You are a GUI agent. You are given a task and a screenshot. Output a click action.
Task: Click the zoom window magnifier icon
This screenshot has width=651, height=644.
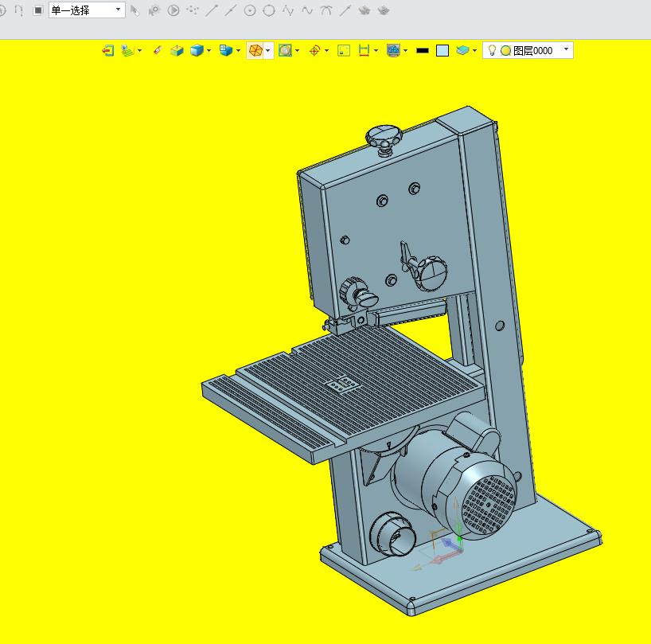pyautogui.click(x=285, y=51)
